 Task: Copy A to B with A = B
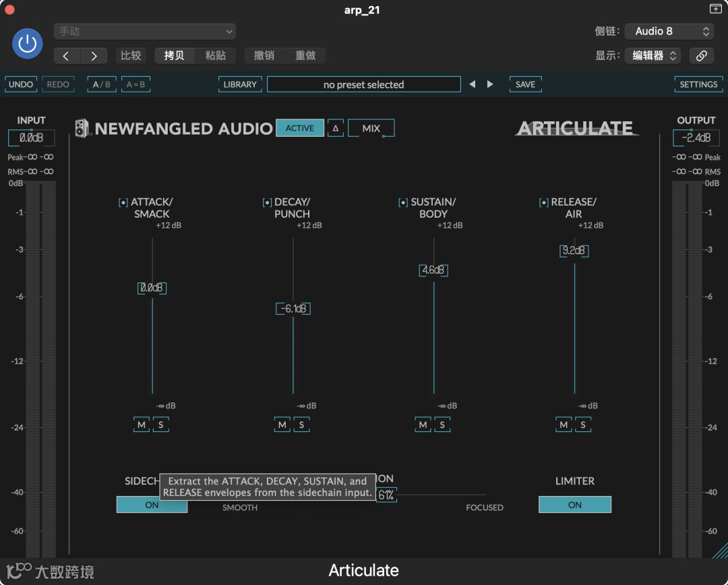point(136,84)
